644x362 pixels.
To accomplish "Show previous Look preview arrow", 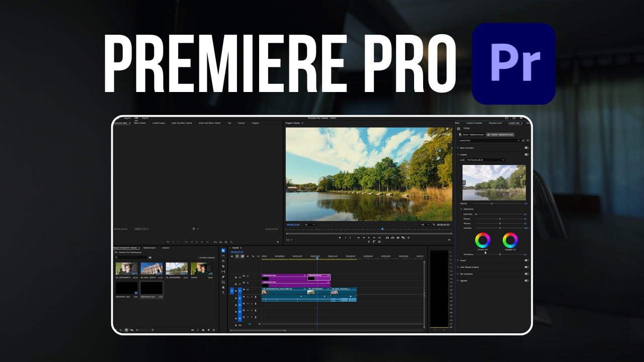I will pos(464,183).
